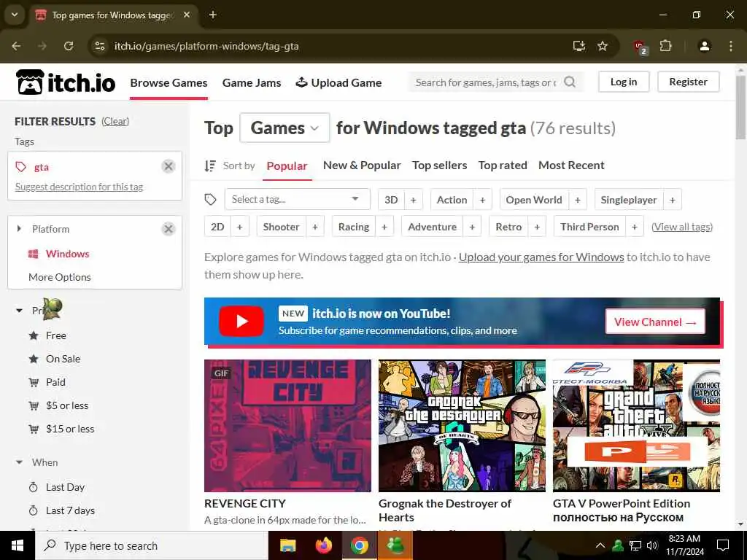The image size is (747, 560).
Task: Collapse the When filter section
Action: (19, 462)
